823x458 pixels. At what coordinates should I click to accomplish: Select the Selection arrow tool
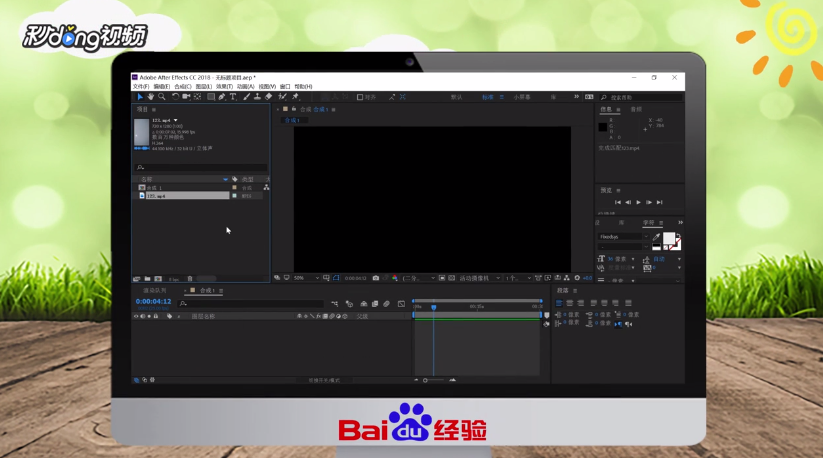(140, 97)
